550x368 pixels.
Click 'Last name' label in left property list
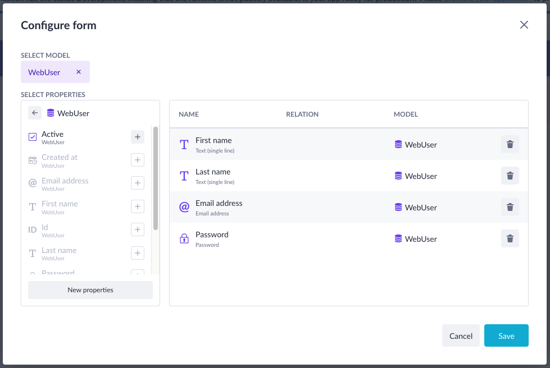click(x=59, y=250)
